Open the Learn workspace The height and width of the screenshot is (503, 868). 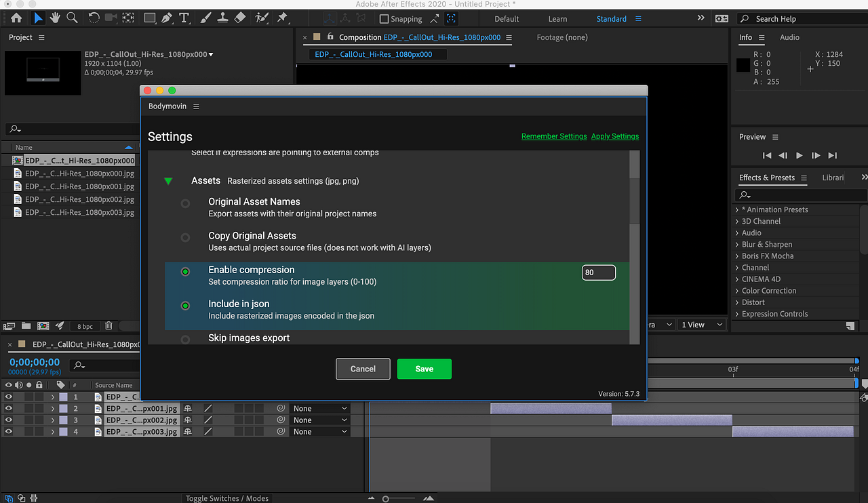click(557, 18)
